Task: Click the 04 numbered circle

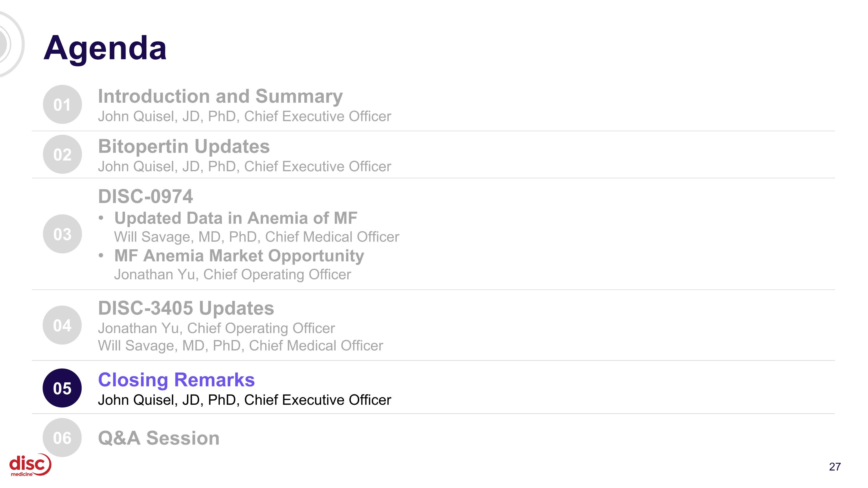Action: [62, 325]
